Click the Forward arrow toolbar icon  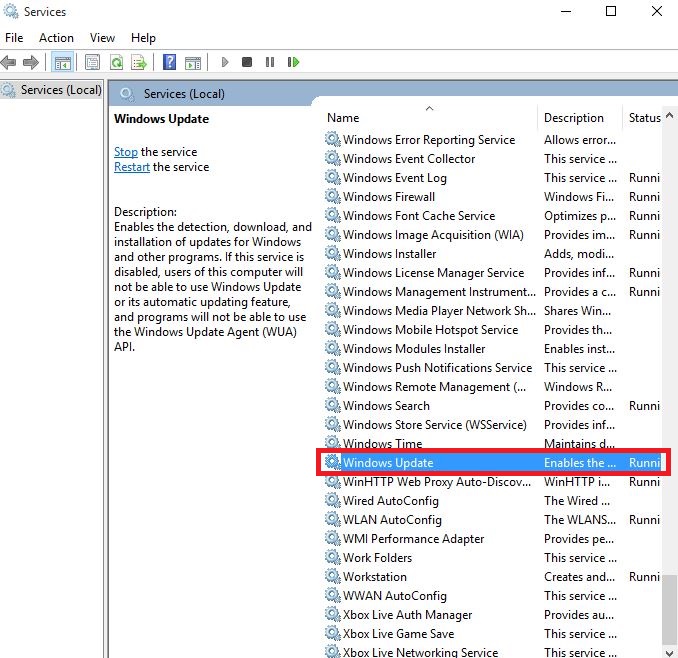[x=31, y=63]
